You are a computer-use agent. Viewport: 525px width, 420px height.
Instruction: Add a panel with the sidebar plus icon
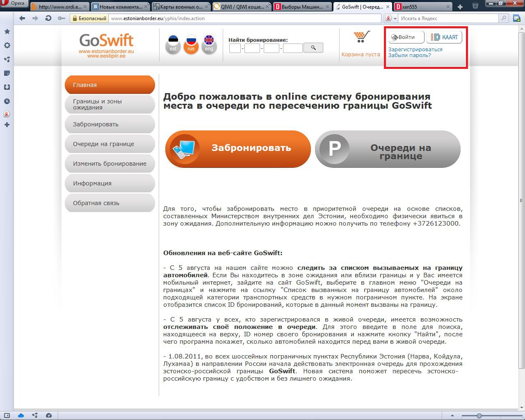click(x=7, y=125)
